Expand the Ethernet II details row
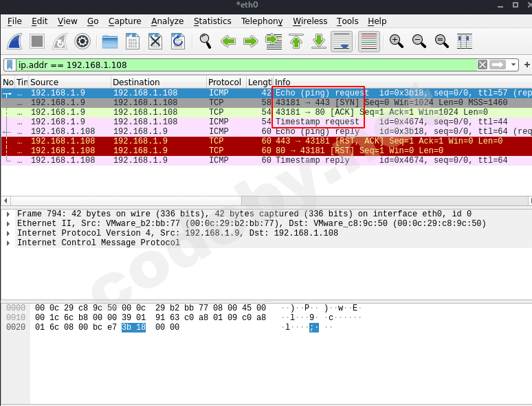The width and height of the screenshot is (532, 406). (x=8, y=224)
